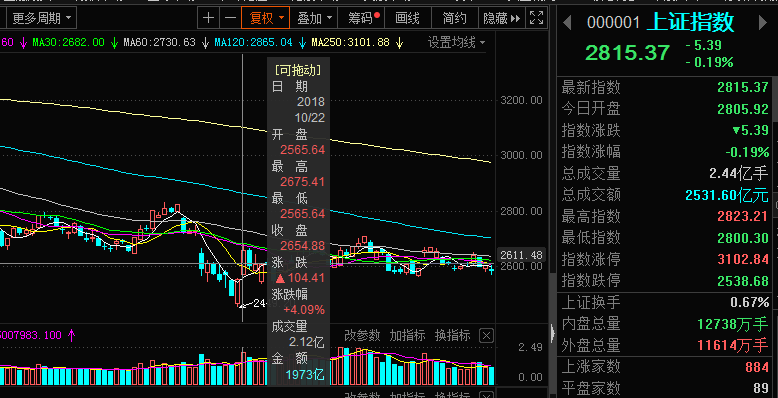
Task: Close the volume indicator panel
Action: [x=487, y=335]
